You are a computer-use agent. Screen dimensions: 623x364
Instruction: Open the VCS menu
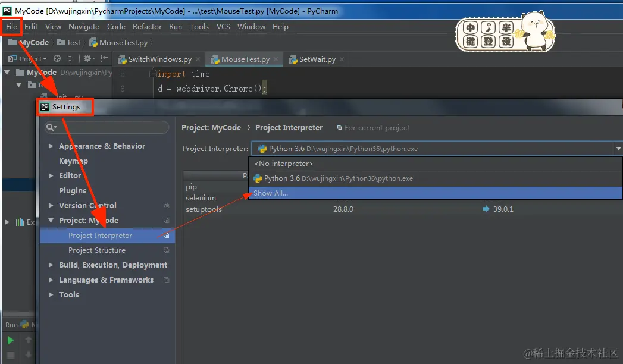[223, 27]
